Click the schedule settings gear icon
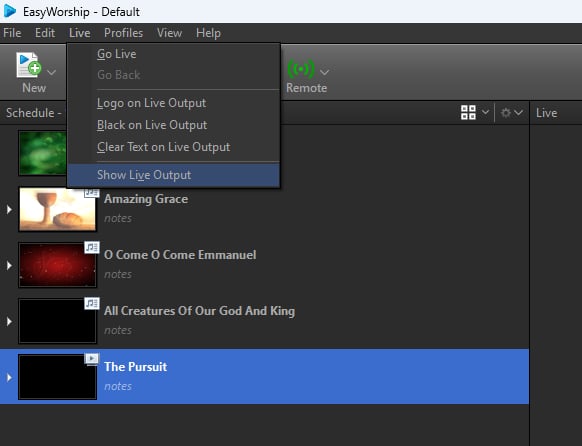The width and height of the screenshot is (582, 446). click(506, 112)
